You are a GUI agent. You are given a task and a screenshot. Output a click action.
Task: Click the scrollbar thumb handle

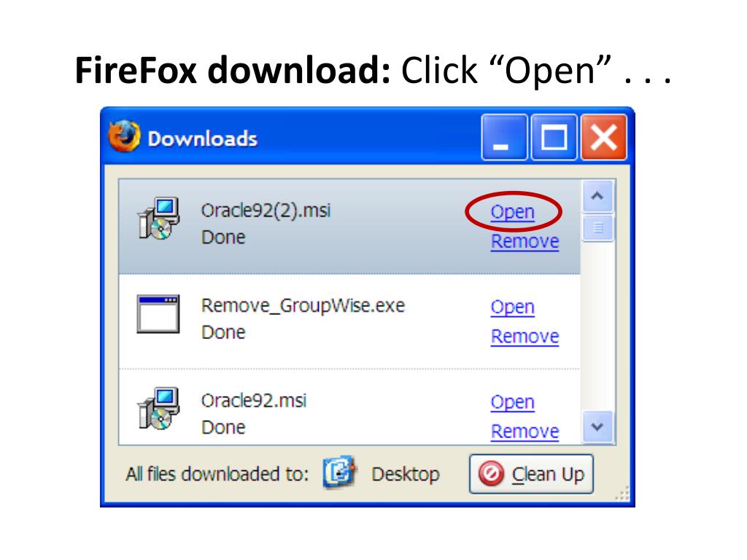[x=598, y=228]
